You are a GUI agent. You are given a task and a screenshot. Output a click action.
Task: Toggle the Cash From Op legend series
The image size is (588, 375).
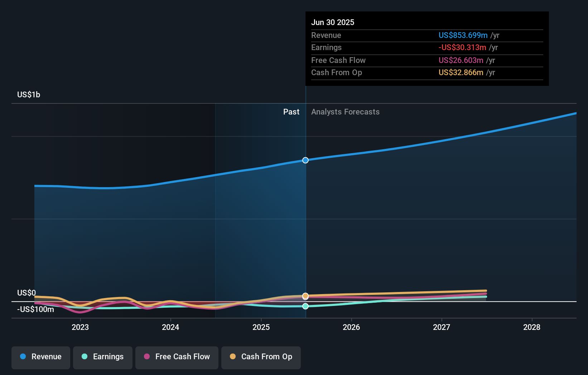click(x=261, y=357)
